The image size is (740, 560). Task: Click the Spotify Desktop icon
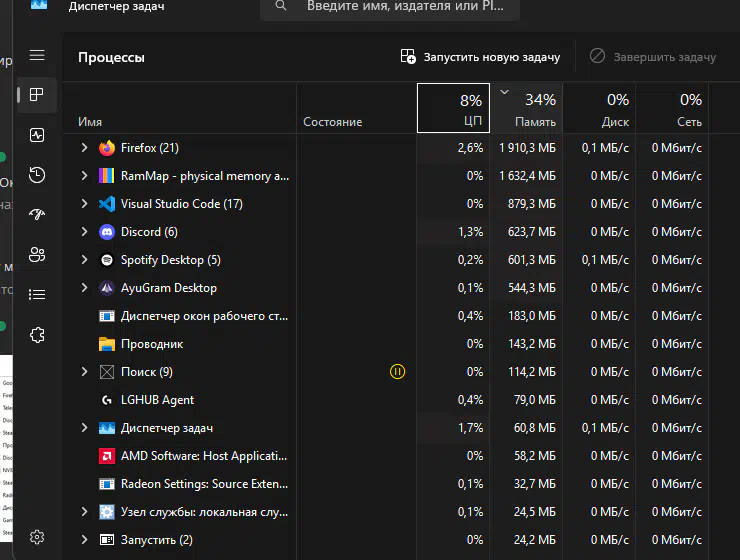(107, 260)
